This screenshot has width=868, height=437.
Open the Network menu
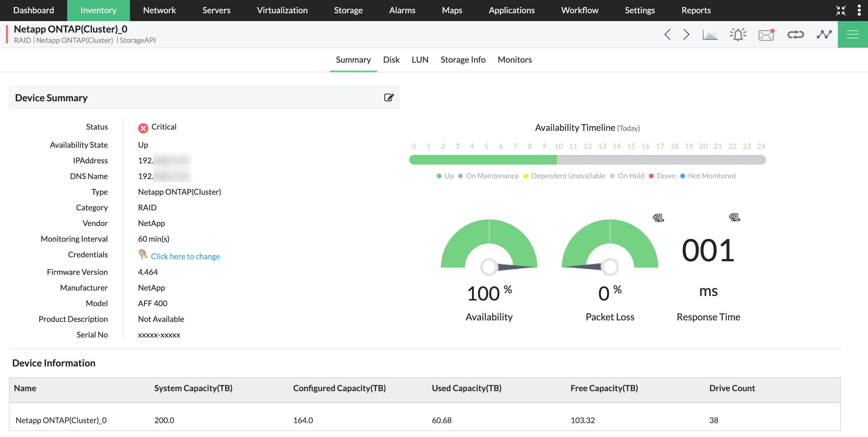coord(159,11)
